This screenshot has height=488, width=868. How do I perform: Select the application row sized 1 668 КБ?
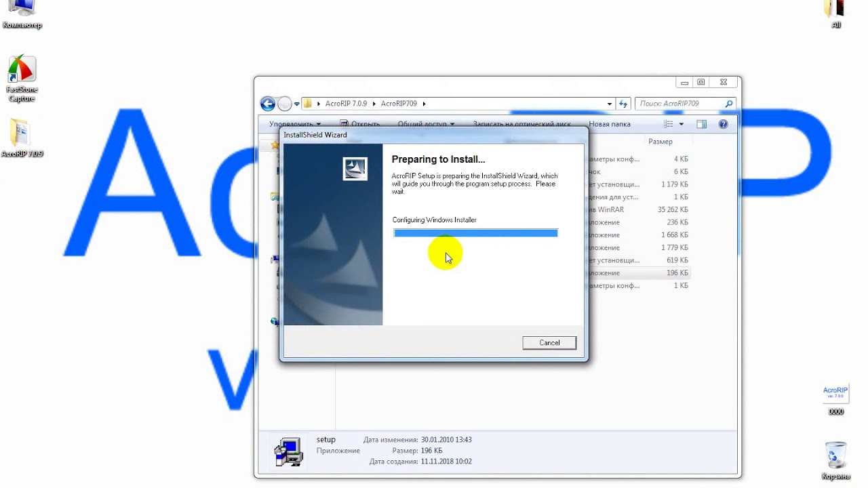pos(639,235)
